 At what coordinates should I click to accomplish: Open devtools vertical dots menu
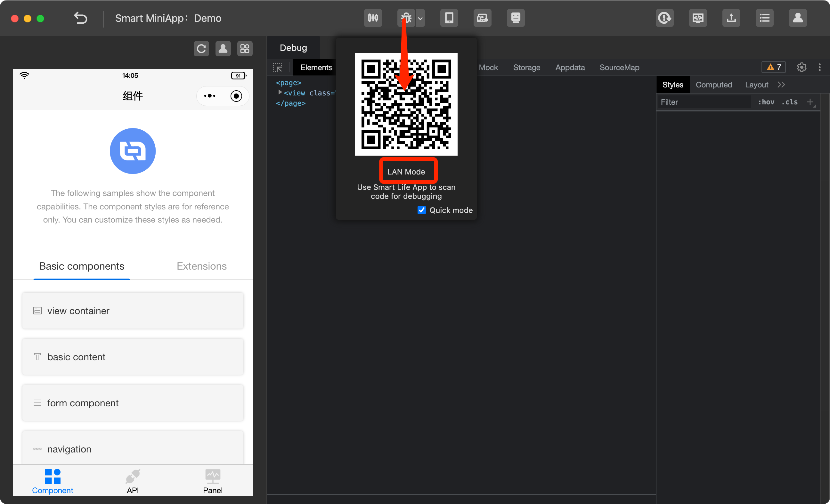[819, 67]
